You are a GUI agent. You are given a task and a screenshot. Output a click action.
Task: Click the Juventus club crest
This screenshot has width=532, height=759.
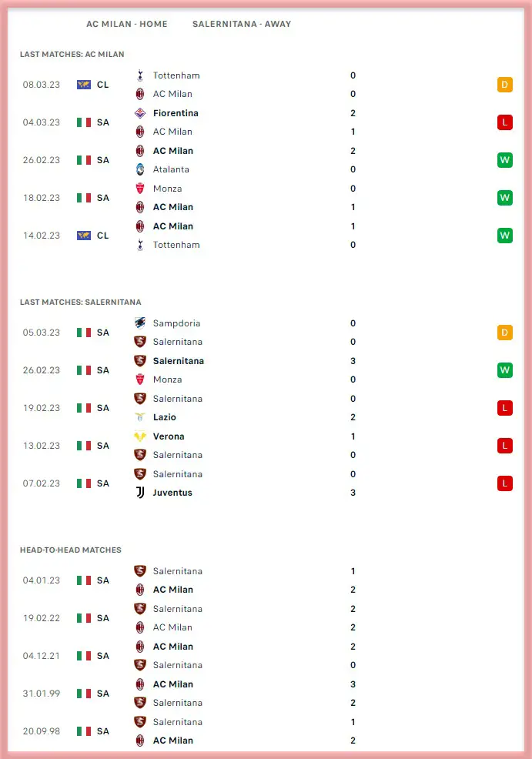[140, 493]
